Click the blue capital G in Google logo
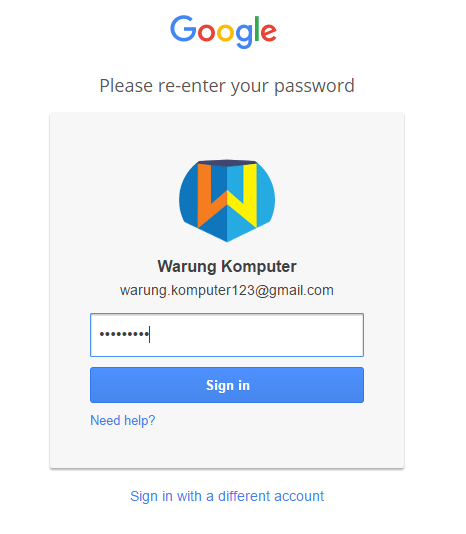The height and width of the screenshot is (534, 466). 183,29
